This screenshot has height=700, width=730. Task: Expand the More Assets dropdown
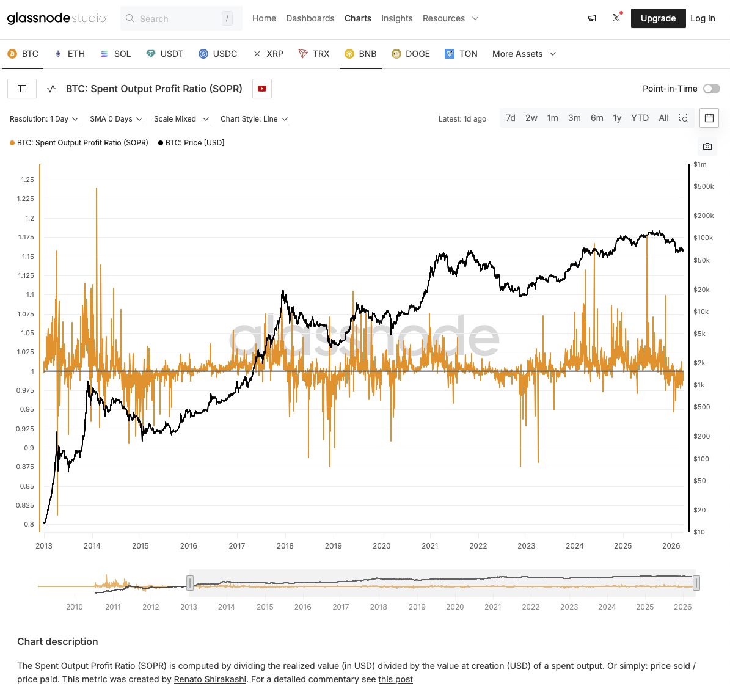[x=524, y=54]
